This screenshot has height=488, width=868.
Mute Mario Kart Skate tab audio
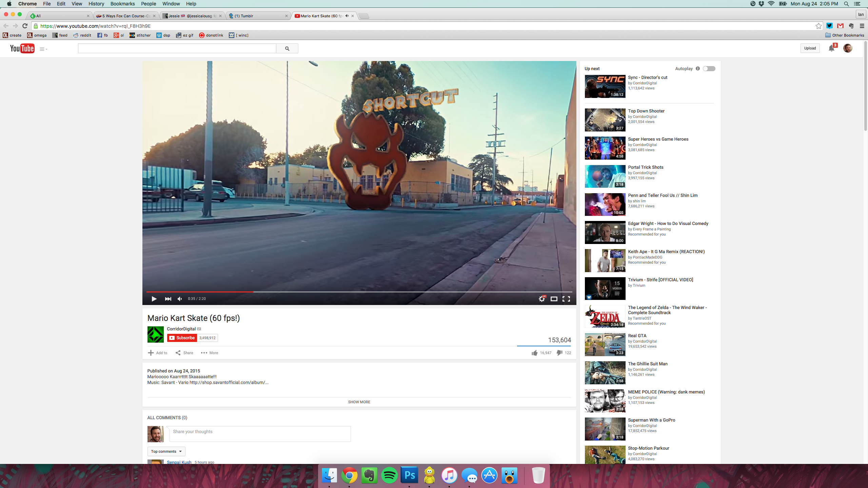pos(347,16)
